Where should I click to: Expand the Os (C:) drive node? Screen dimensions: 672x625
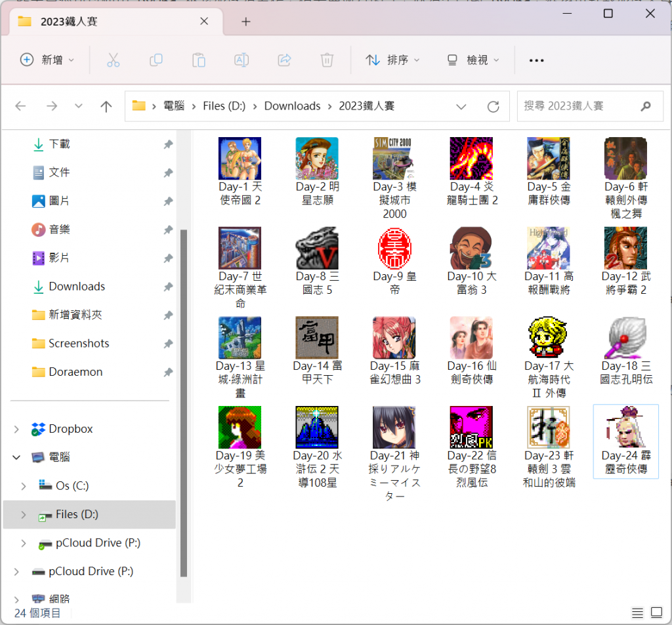pyautogui.click(x=24, y=486)
